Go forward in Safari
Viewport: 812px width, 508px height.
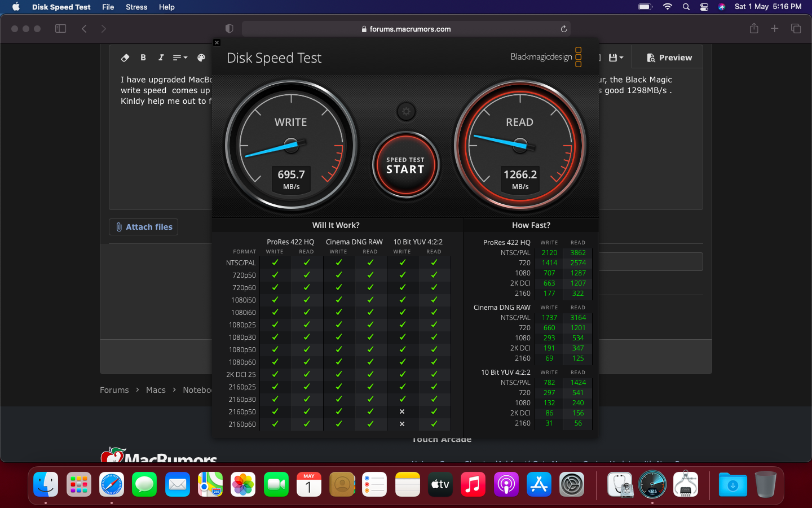104,29
